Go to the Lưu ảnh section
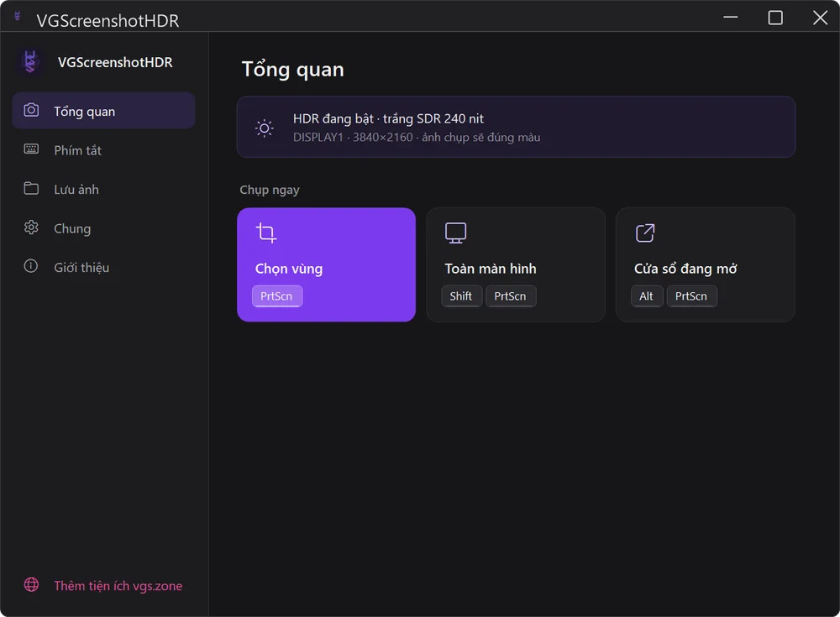 point(103,189)
